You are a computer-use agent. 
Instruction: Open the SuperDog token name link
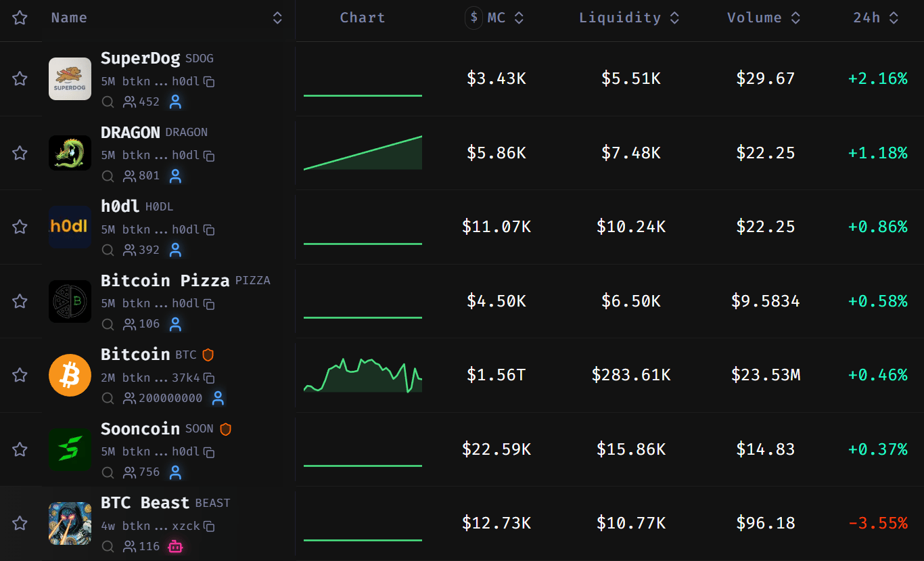tap(140, 59)
